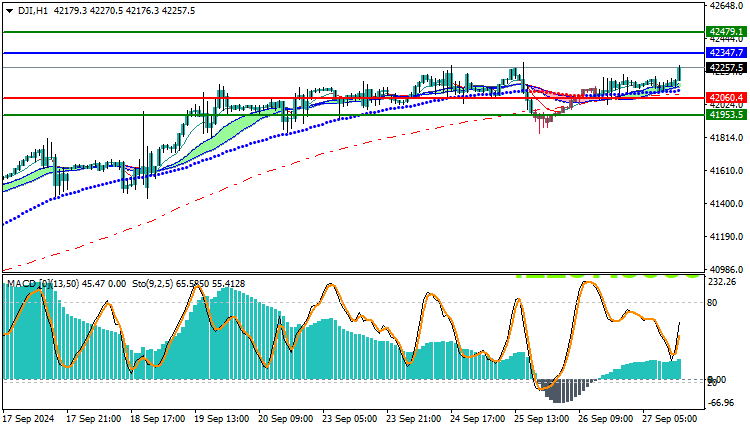Select the -66.96 indicator scale value

721,403
